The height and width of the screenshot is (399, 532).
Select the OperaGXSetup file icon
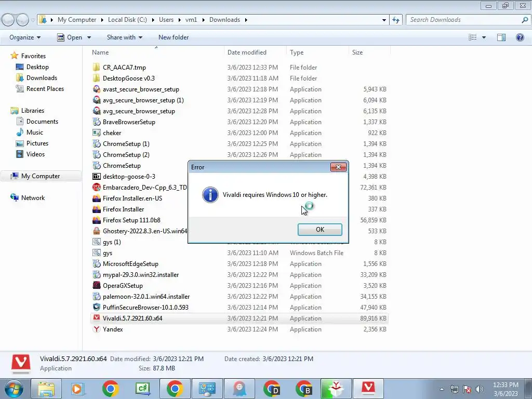click(x=97, y=285)
